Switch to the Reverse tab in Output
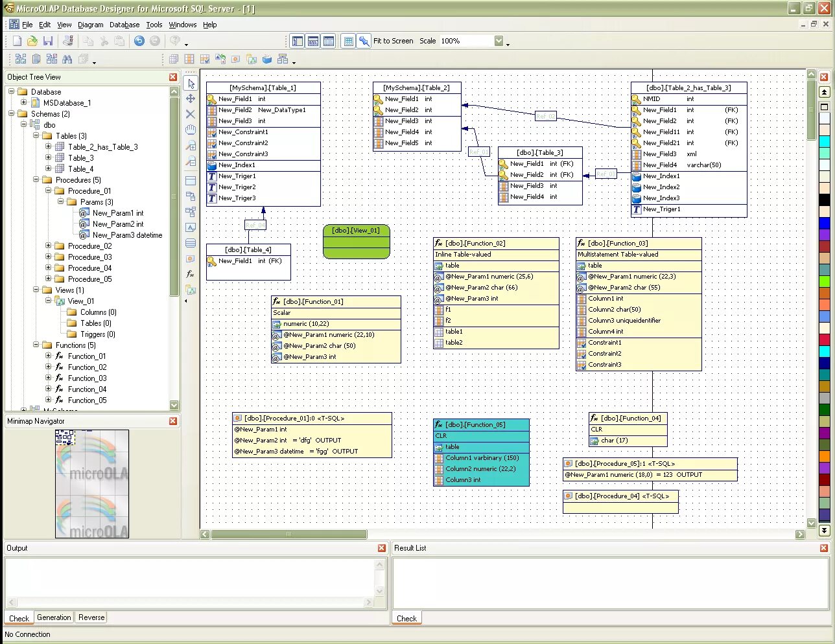 [91, 617]
